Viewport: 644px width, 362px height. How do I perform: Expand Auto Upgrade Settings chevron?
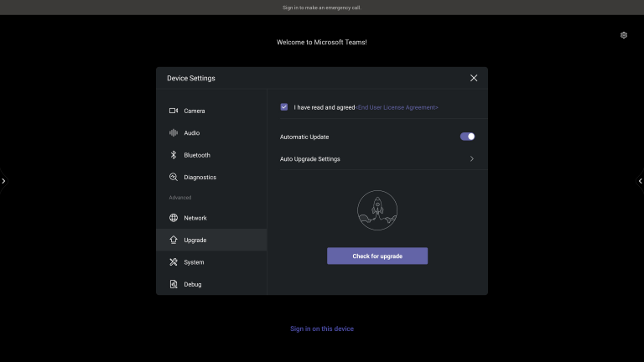472,159
